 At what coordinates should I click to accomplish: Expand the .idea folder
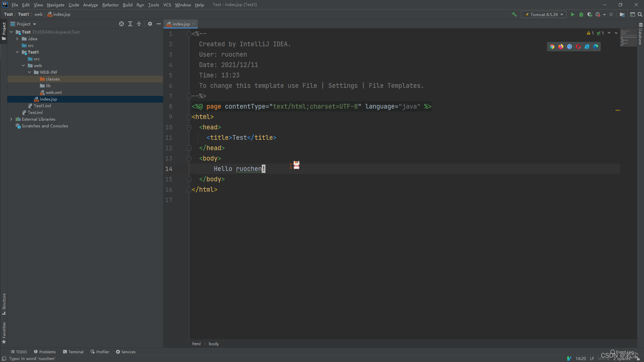[17, 39]
